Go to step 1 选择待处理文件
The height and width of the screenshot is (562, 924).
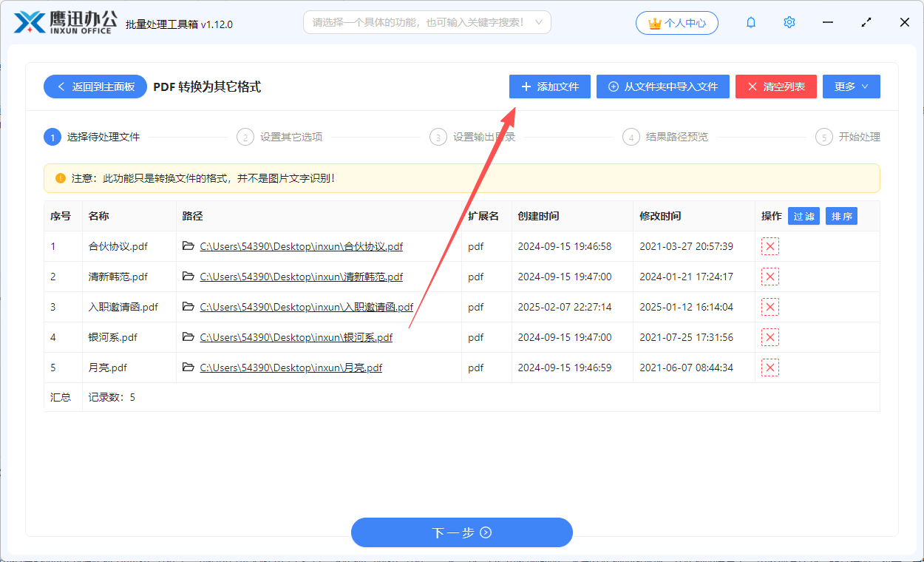[x=92, y=137]
